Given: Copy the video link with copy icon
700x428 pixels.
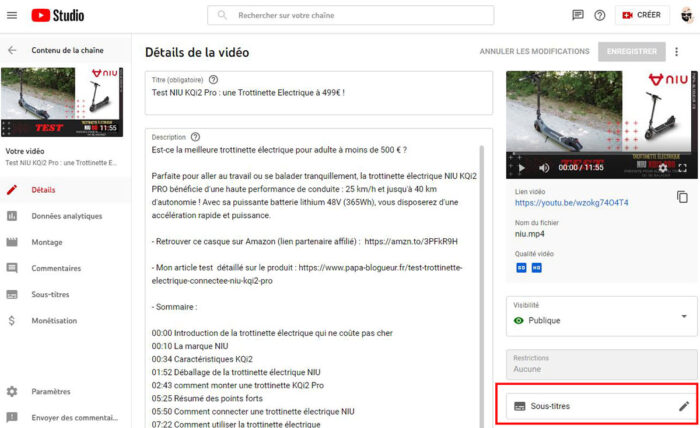Looking at the screenshot, I should pyautogui.click(x=682, y=197).
